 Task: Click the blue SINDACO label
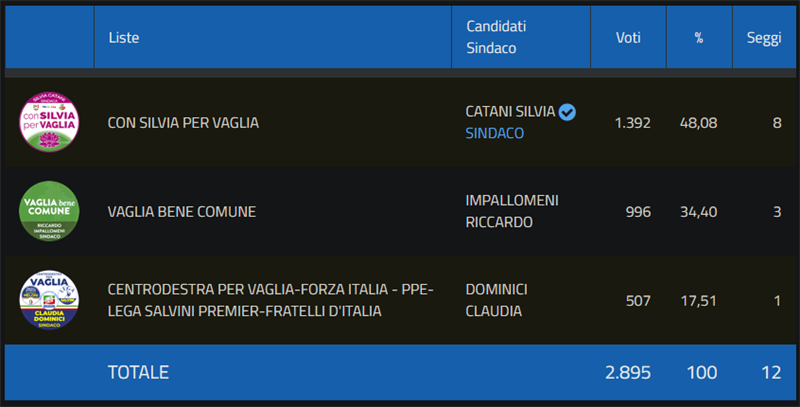(x=495, y=133)
